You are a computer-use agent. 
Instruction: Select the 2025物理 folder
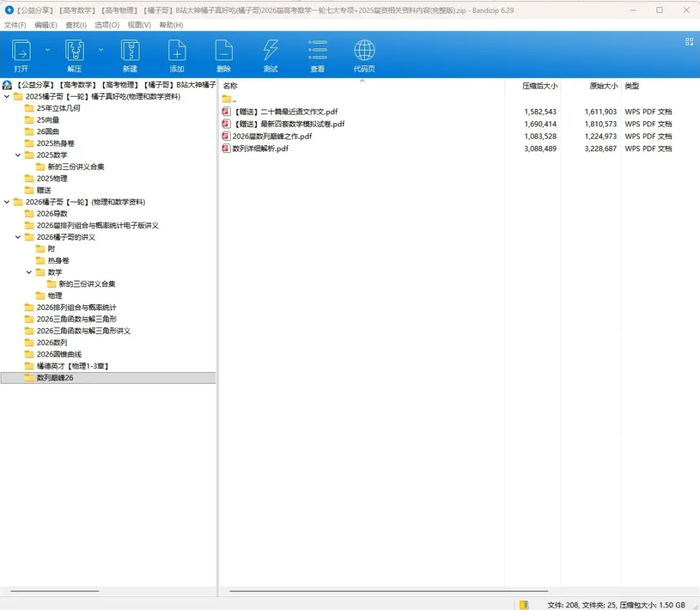46,178
